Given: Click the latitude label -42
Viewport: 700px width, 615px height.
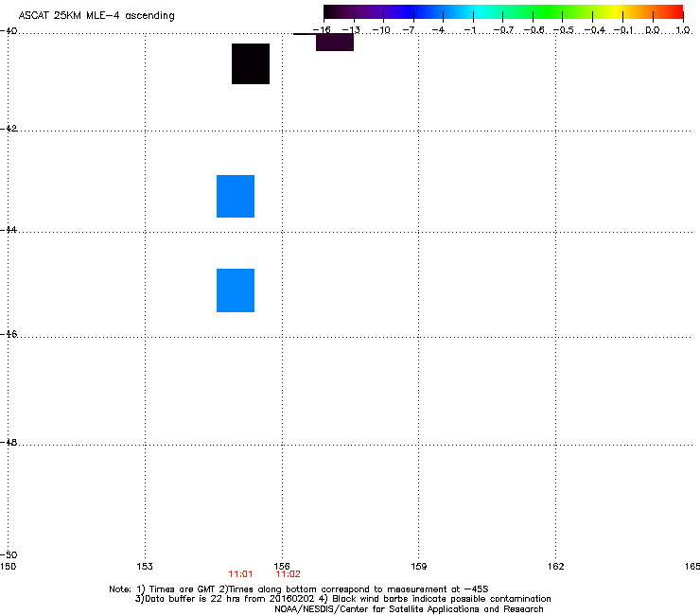Looking at the screenshot, I should click(x=9, y=128).
